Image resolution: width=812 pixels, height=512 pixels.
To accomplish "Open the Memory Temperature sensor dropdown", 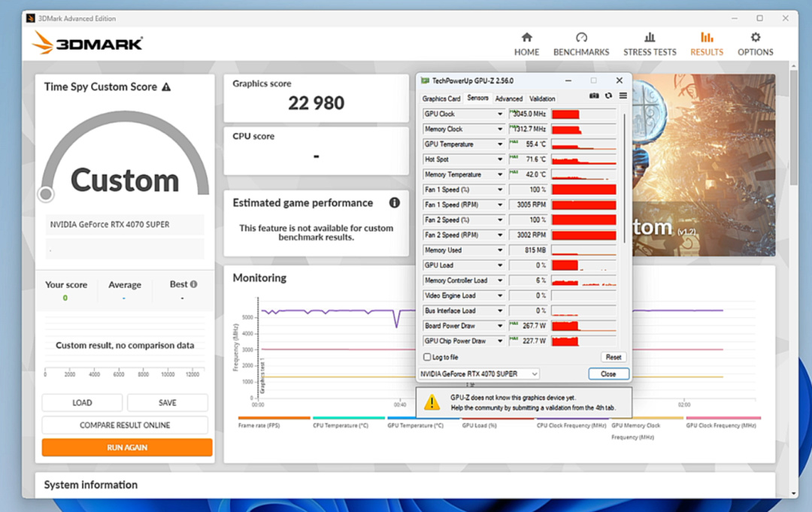I will 500,174.
